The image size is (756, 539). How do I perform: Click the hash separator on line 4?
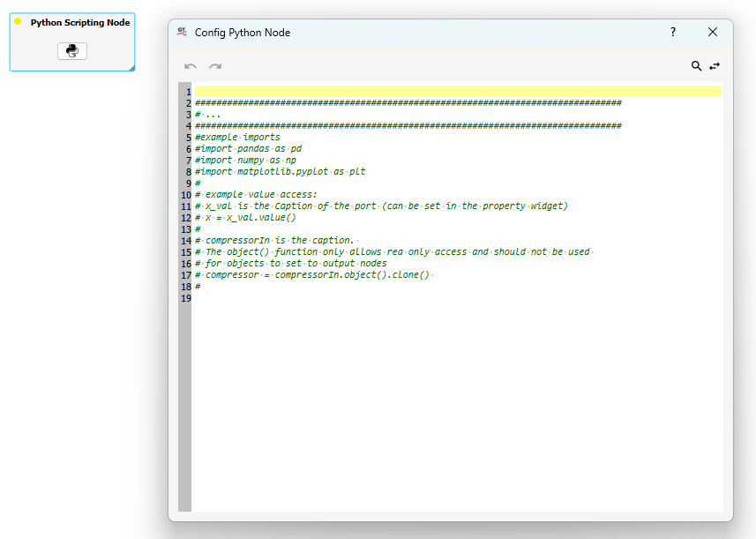point(408,126)
